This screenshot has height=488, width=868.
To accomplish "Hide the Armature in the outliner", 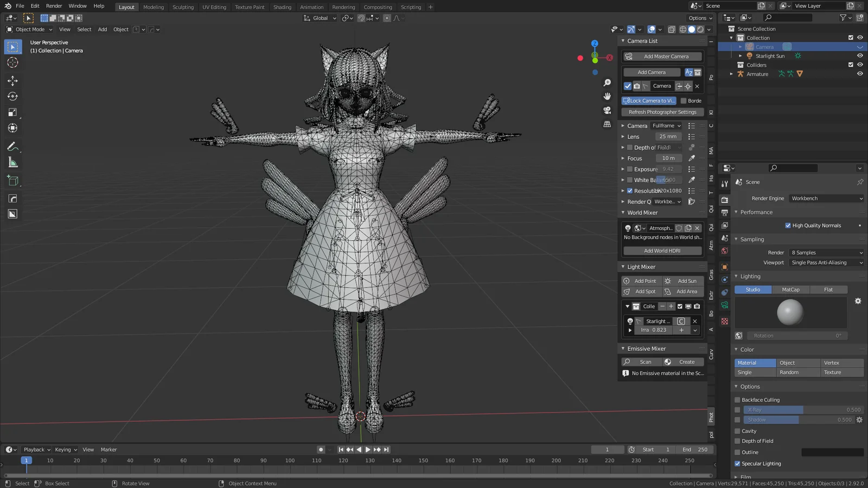I will pos(859,74).
